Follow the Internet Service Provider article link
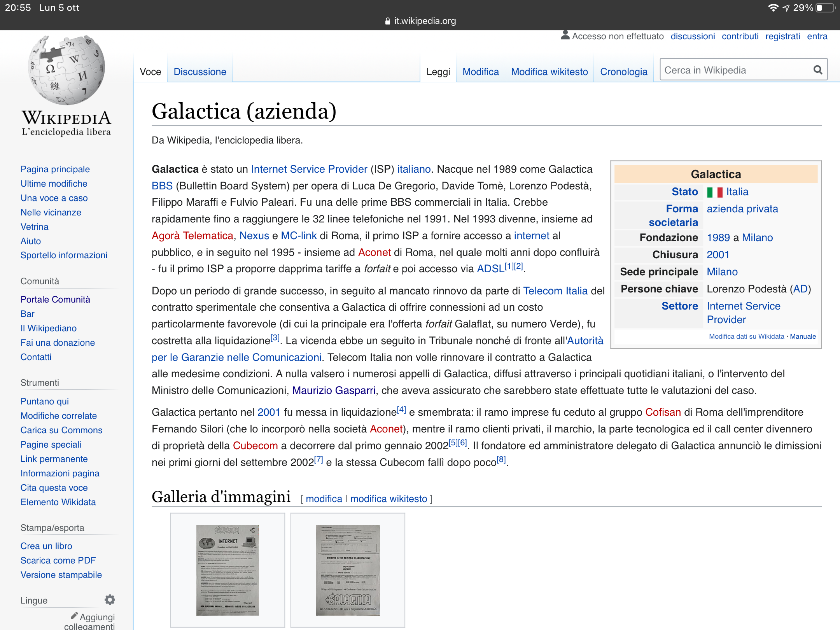The image size is (840, 630). (x=309, y=169)
